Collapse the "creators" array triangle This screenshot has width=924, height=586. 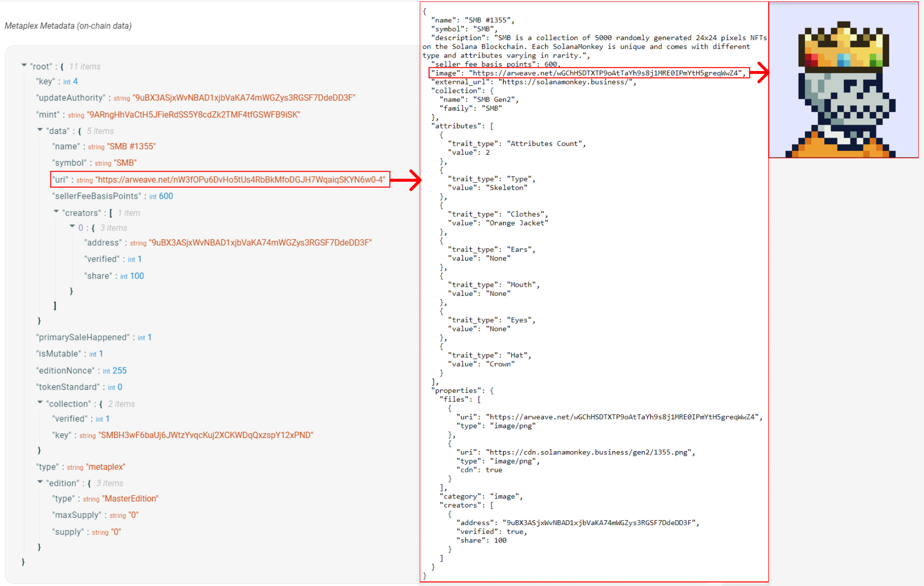click(x=56, y=212)
